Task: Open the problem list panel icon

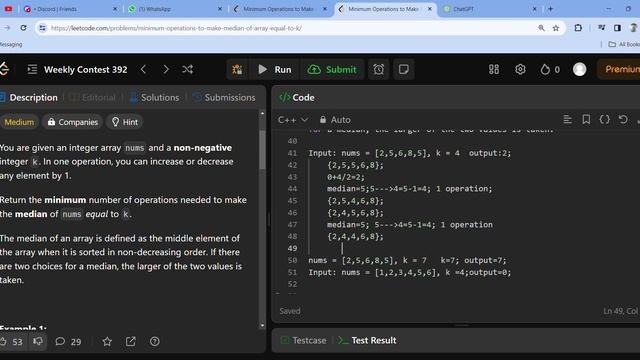Action: coord(32,69)
